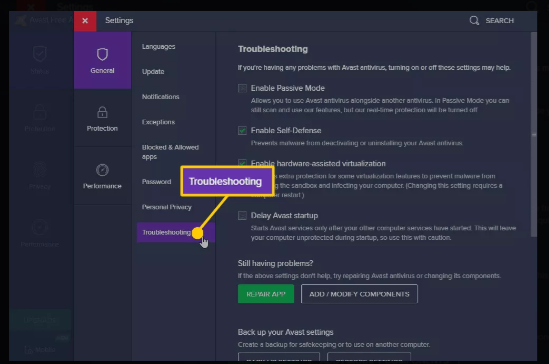Click the Troubleshooting page heading

point(273,49)
